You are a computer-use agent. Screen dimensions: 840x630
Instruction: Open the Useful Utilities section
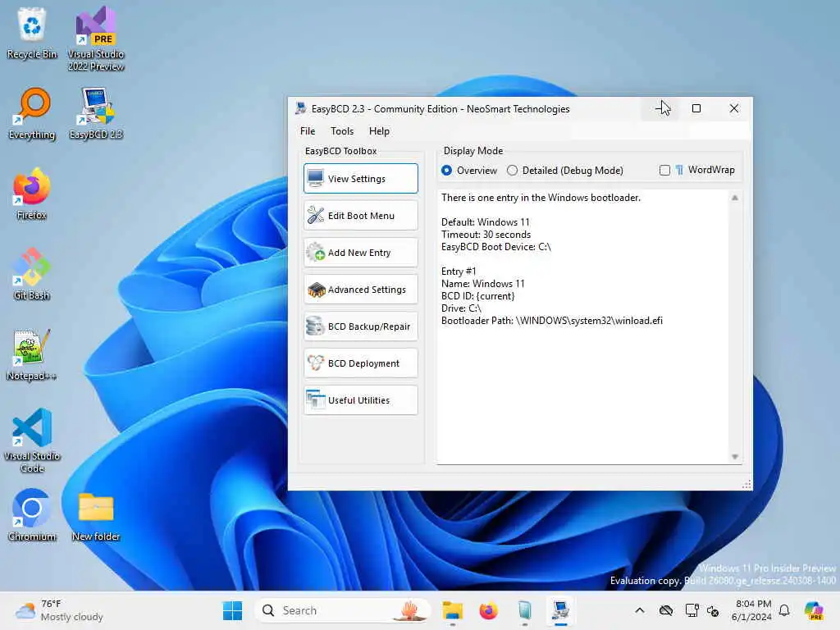pos(361,400)
